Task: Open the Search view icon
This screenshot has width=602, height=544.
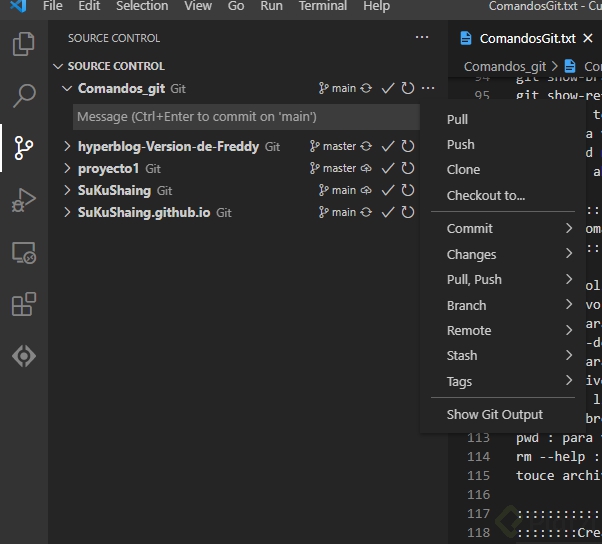Action: pyautogui.click(x=23, y=97)
